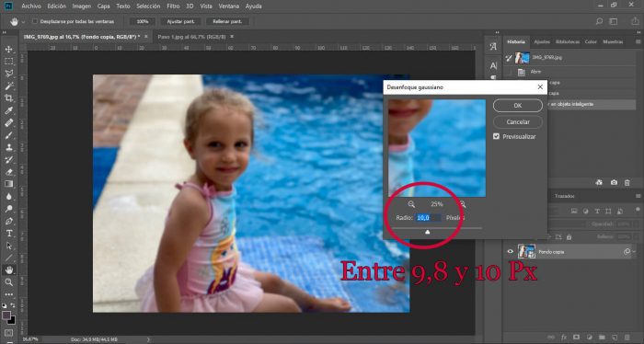
Task: Click Cancelar in Desenfoque gaussiano dialog
Action: [x=517, y=122]
